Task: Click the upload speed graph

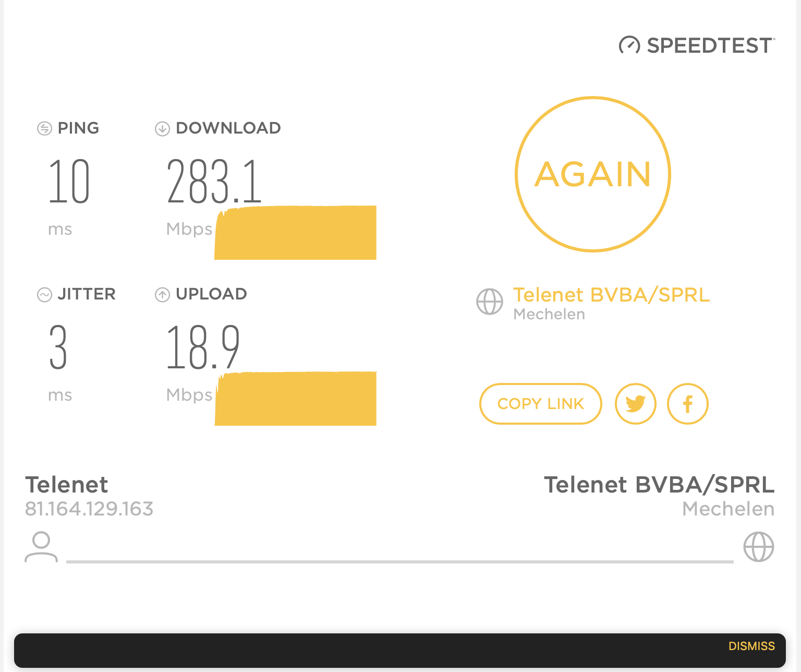Action: click(296, 399)
